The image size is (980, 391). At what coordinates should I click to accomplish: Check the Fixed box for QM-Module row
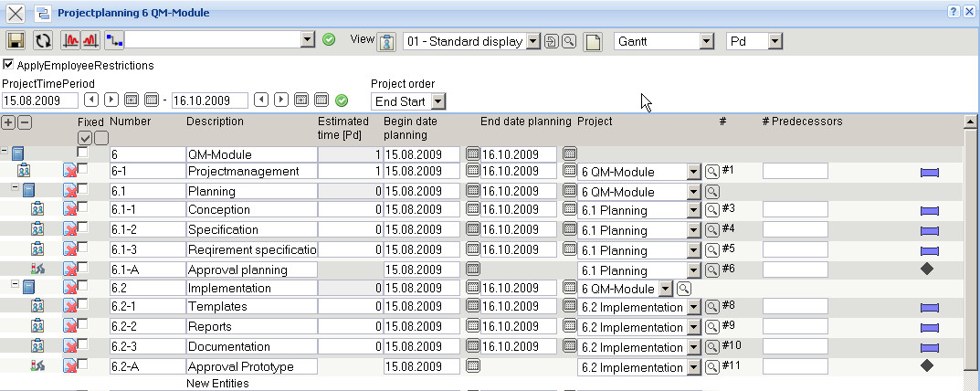pos(83,153)
